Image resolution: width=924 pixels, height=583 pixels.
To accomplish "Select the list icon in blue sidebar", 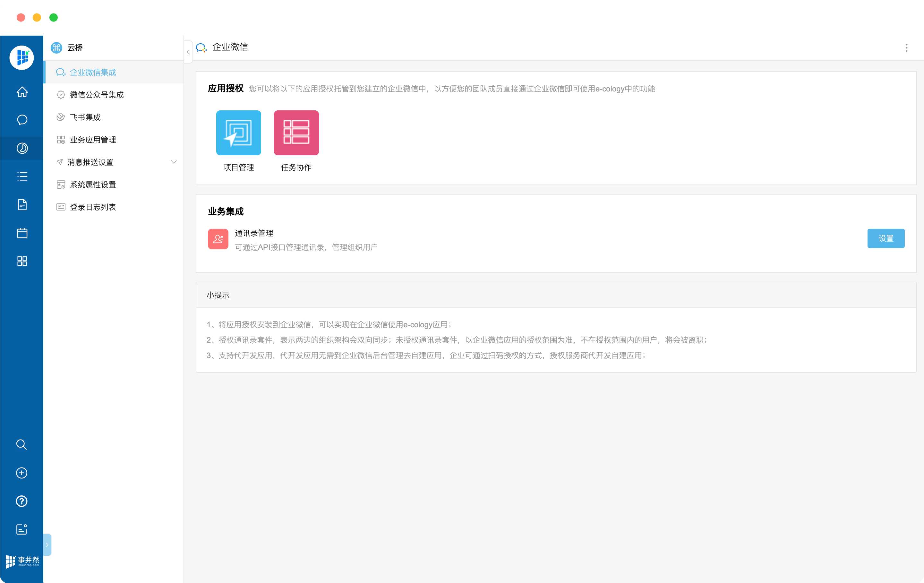I will pyautogui.click(x=22, y=176).
